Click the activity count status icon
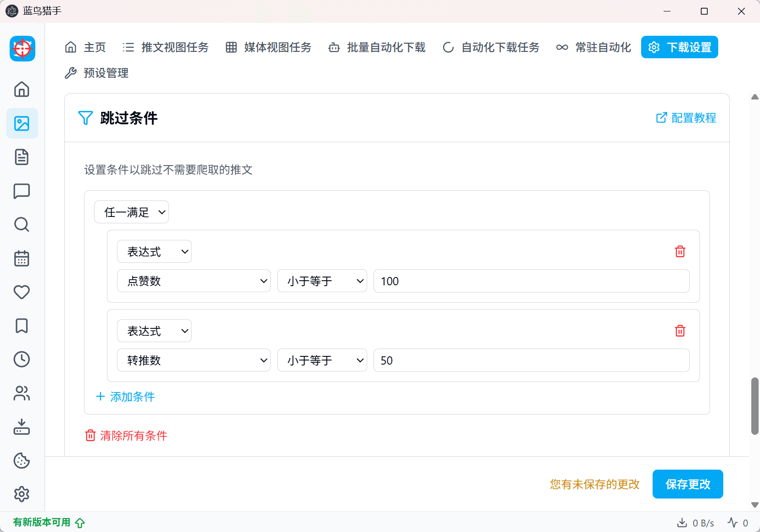760x532 pixels. (732, 523)
